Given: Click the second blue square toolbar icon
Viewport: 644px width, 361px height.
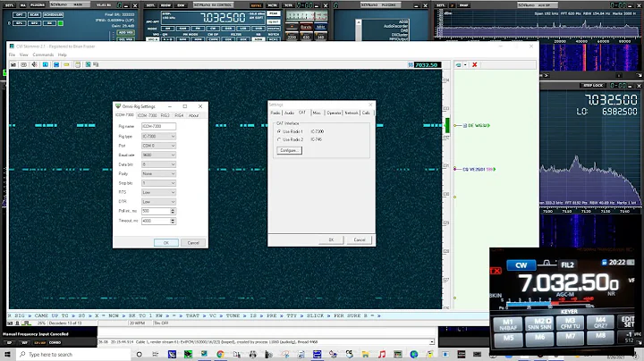Looking at the screenshot, I should pos(55,65).
